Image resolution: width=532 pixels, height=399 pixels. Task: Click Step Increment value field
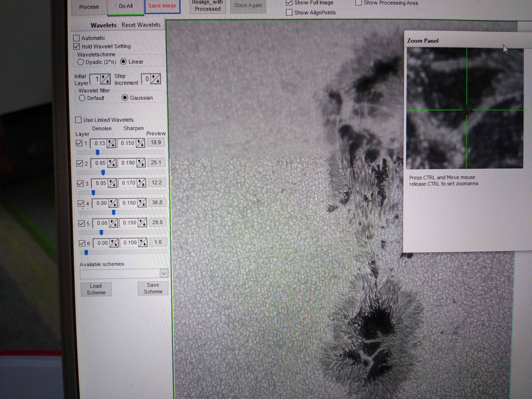point(146,79)
